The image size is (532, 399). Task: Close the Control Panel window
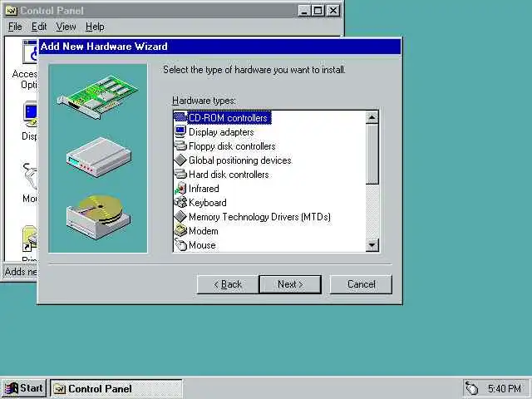pyautogui.click(x=333, y=11)
